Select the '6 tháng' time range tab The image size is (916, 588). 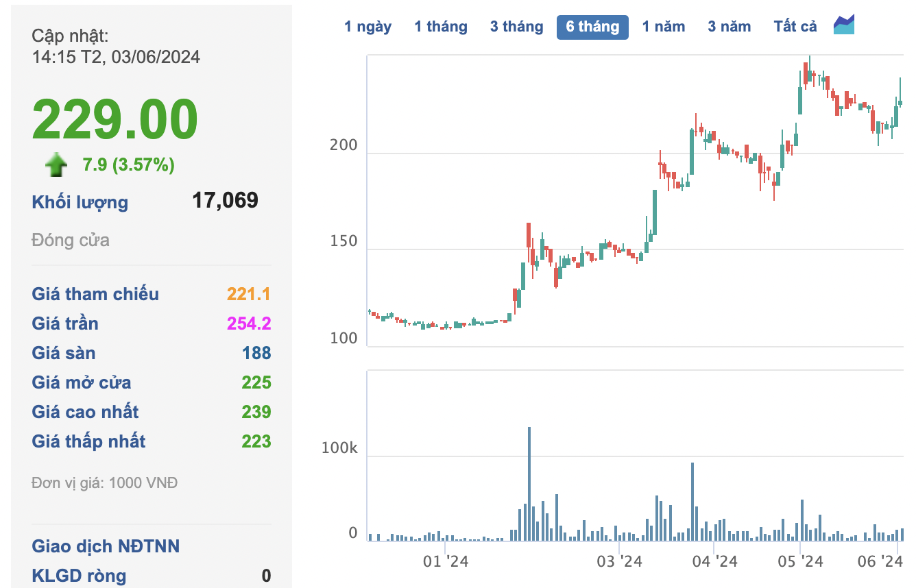pyautogui.click(x=592, y=27)
